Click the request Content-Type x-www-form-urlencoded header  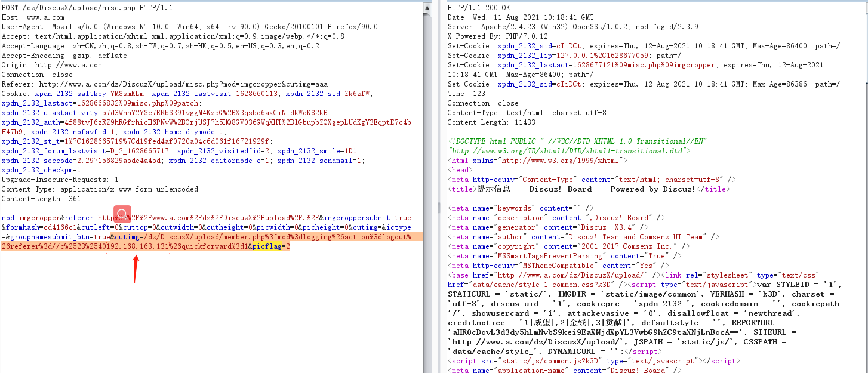point(100,189)
